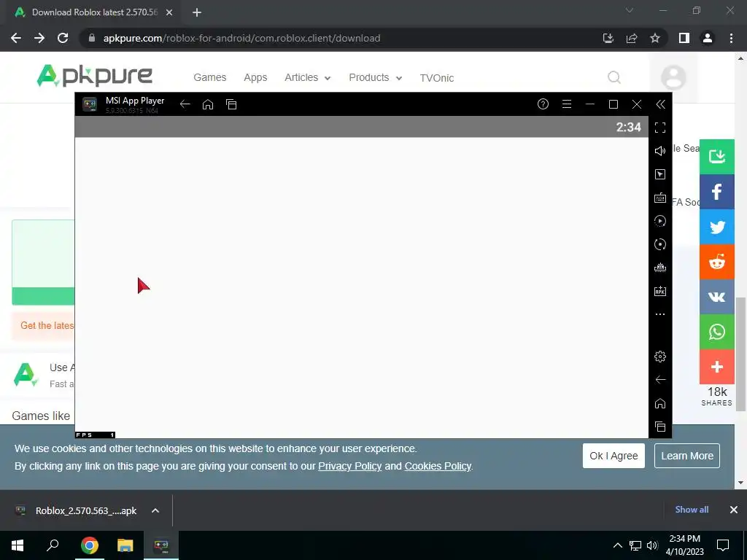
Task: Click Chrome address bar URL
Action: (x=241, y=38)
